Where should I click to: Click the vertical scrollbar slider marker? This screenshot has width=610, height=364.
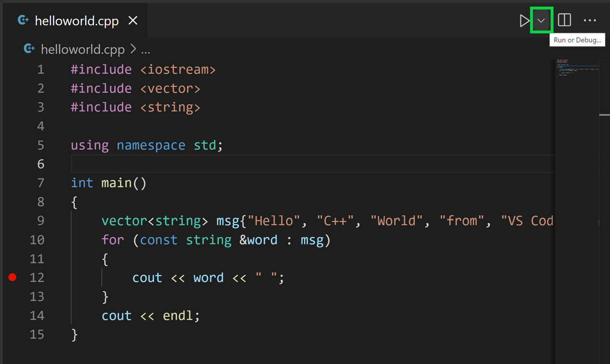(604, 115)
